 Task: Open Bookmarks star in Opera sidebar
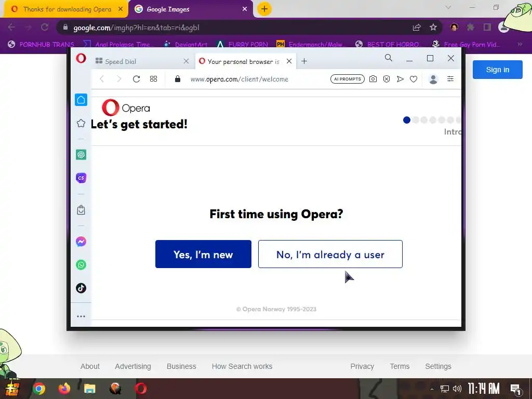click(x=81, y=123)
